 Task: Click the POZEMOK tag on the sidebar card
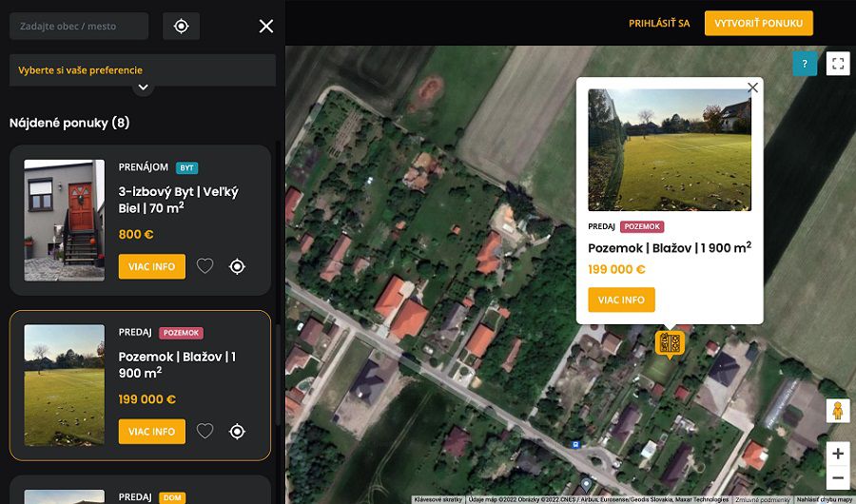pos(182,333)
